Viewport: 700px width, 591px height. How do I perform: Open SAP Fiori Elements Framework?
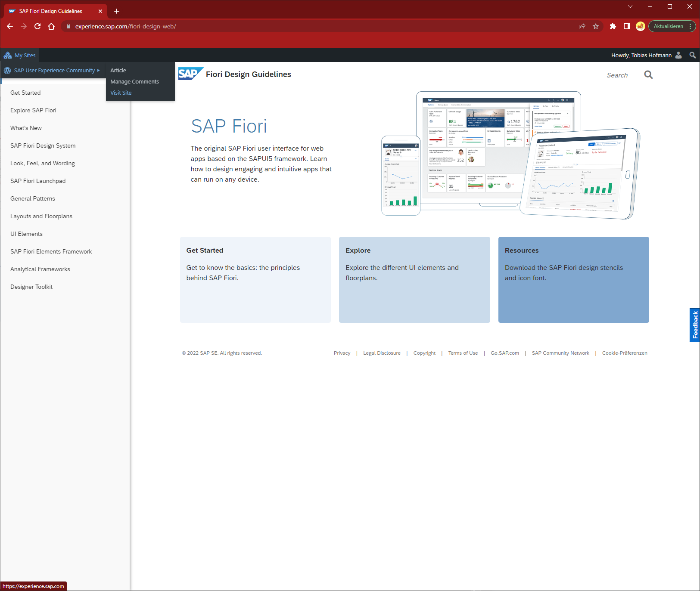coord(51,251)
